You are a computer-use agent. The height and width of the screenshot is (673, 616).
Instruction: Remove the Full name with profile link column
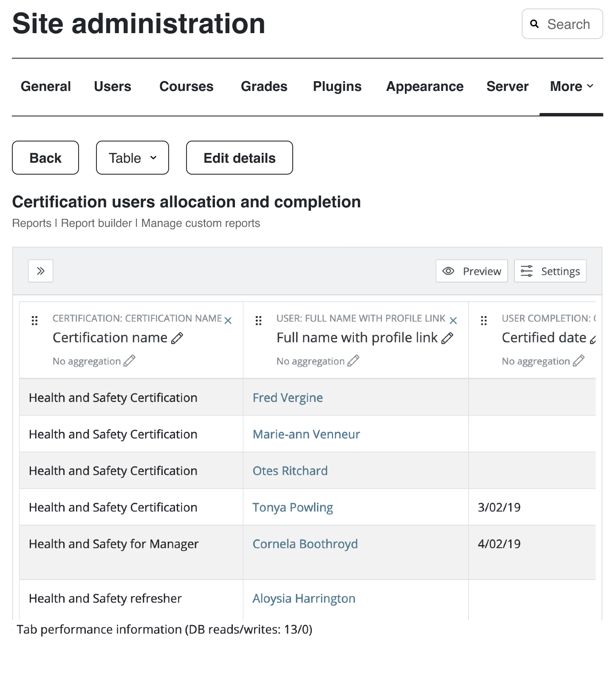pos(453,320)
